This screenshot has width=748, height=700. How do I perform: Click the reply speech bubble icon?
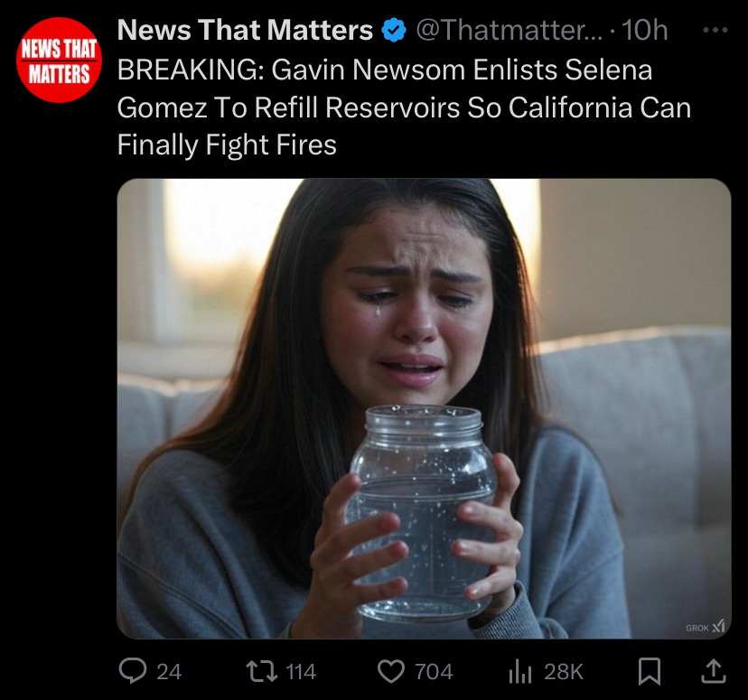click(133, 671)
